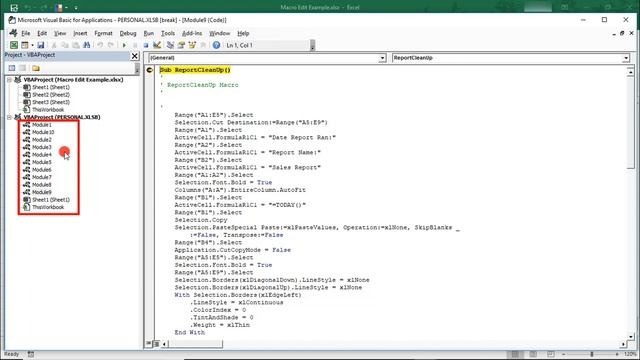Click the code window scroll up arrow
The height and width of the screenshot is (360, 640).
631,72
